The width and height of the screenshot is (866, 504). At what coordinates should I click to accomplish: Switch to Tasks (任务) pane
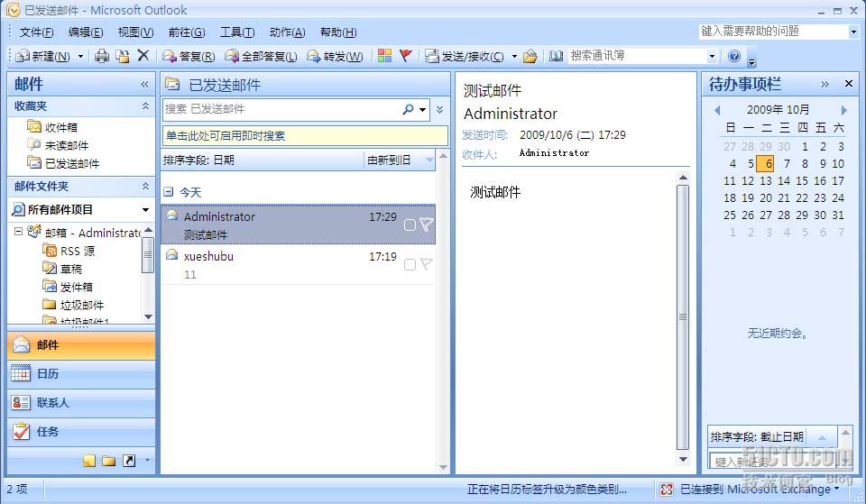tap(81, 431)
